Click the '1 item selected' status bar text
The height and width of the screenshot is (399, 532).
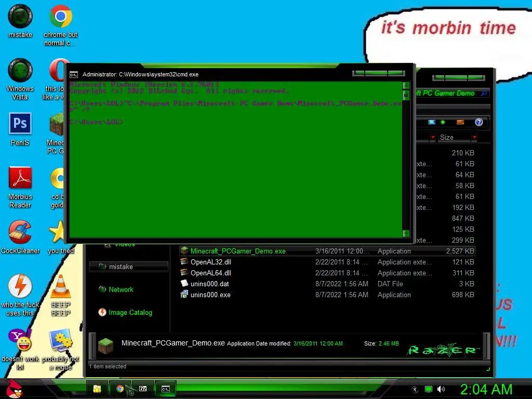[108, 366]
